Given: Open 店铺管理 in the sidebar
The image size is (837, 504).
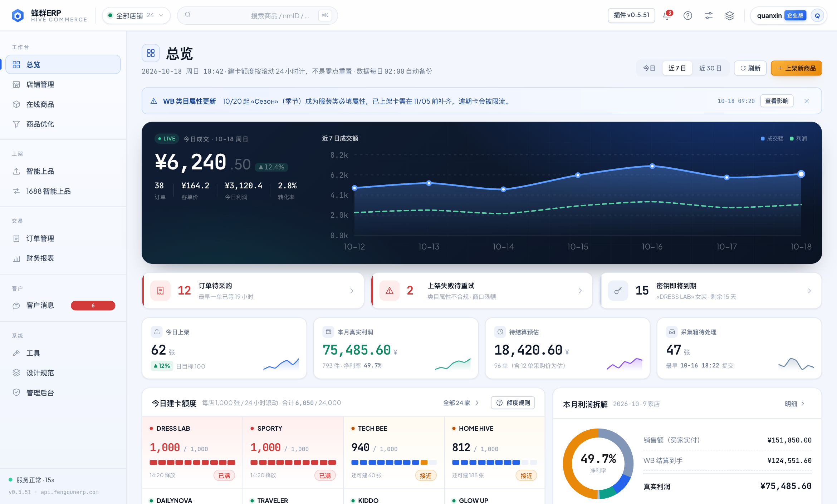Looking at the screenshot, I should pos(63,84).
